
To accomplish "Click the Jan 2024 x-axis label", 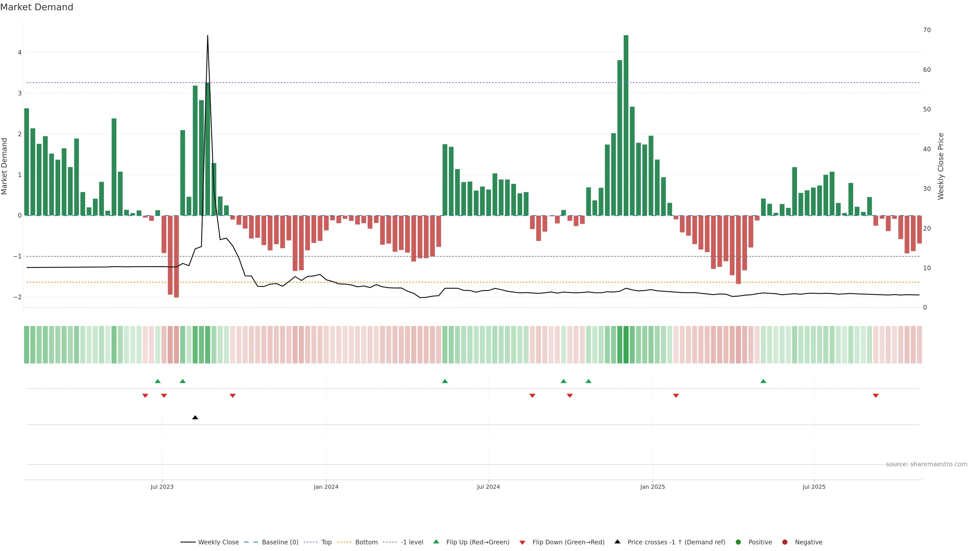I will [326, 487].
